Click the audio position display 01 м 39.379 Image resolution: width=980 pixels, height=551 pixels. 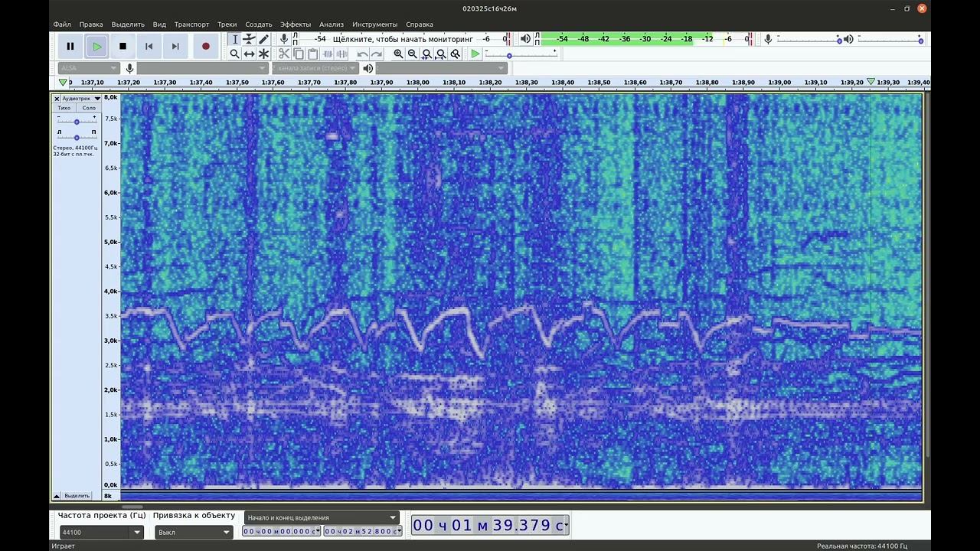pos(490,525)
